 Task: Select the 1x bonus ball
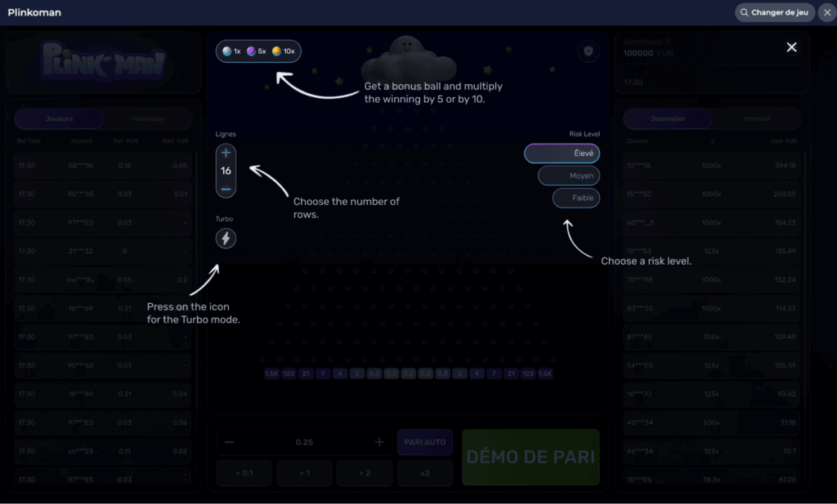tap(231, 51)
